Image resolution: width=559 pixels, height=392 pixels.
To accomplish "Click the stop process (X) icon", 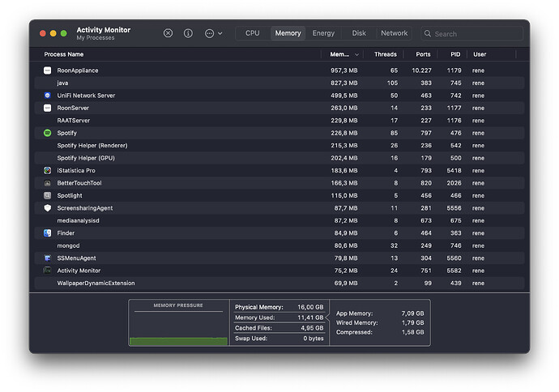I will 168,33.
